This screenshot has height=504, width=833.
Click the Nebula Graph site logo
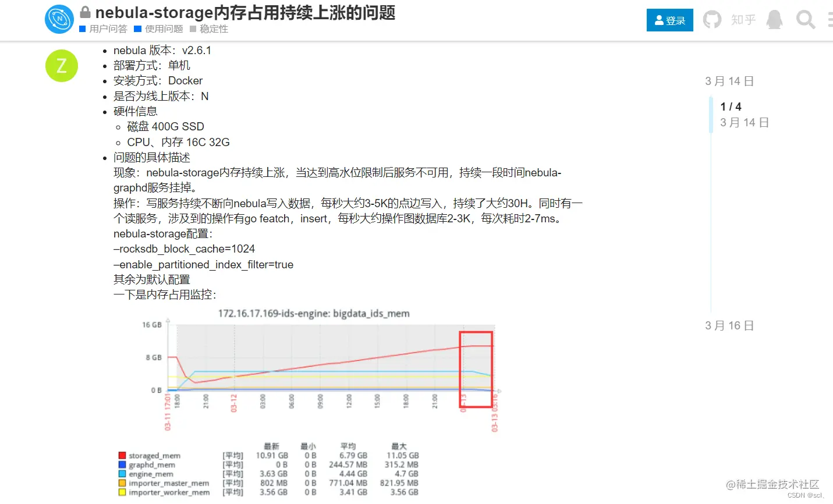59,19
